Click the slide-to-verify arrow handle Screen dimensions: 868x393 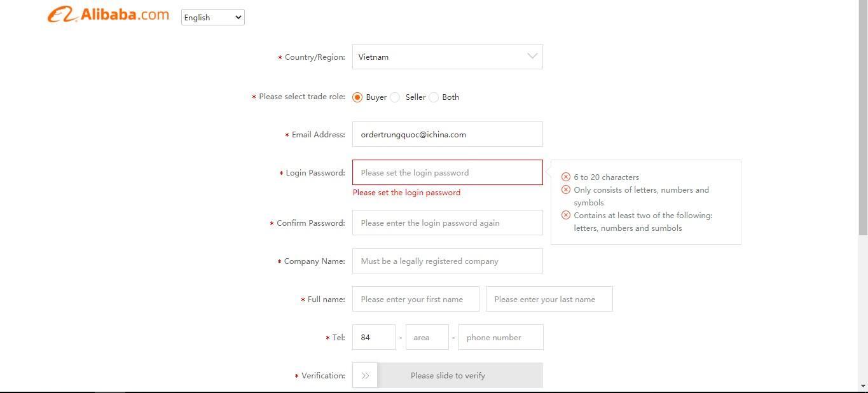pyautogui.click(x=365, y=375)
